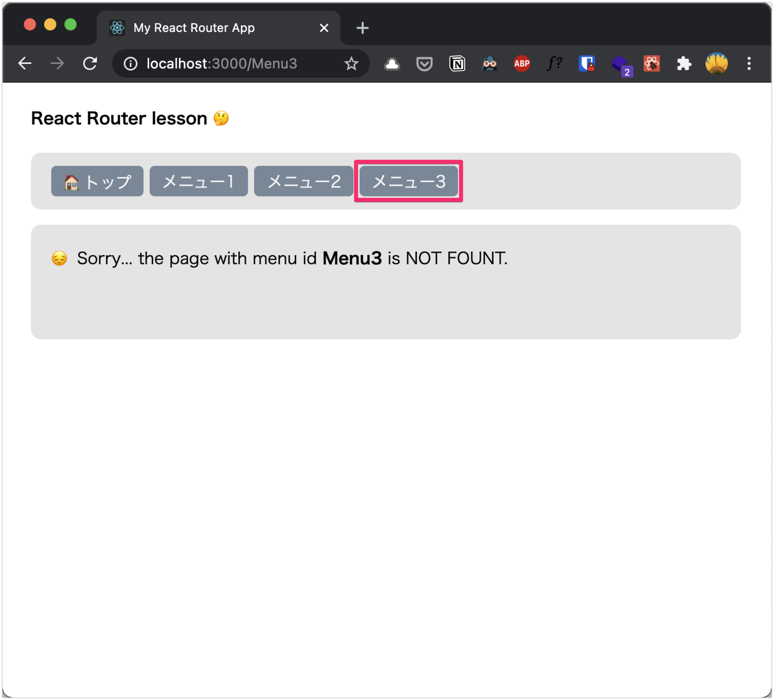
Task: Open the Chrome three-dot menu
Action: [x=749, y=64]
